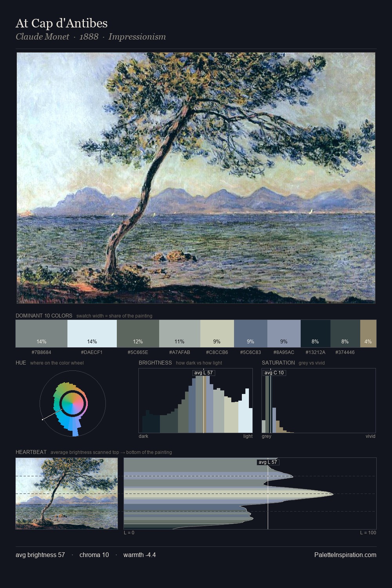Viewport: 392px width, 588px height.
Task: Click the '#5C6C83' hex code text
Action: pyautogui.click(x=250, y=352)
